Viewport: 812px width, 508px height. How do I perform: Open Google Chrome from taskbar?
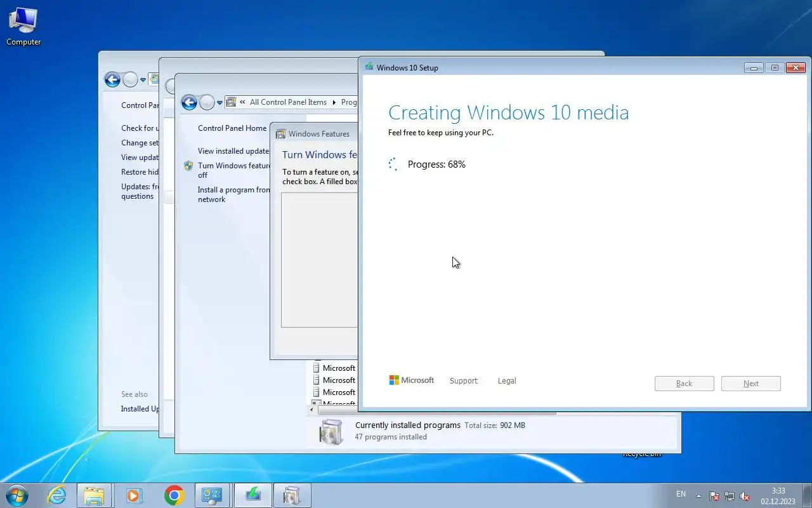(174, 495)
